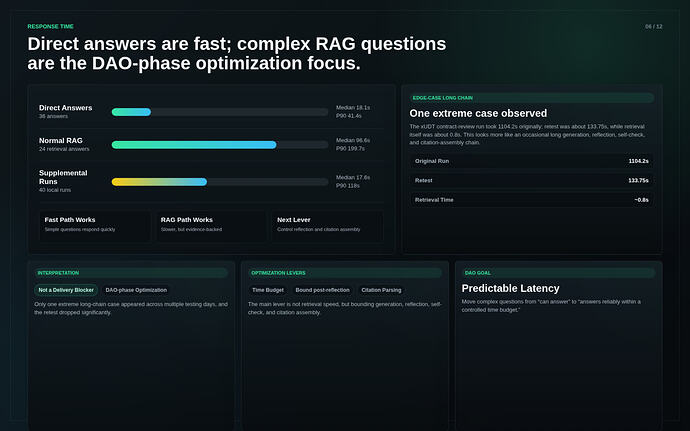Viewport: 690px width, 431px height.
Task: Click the Direct Answers progress bar
Action: coord(220,112)
